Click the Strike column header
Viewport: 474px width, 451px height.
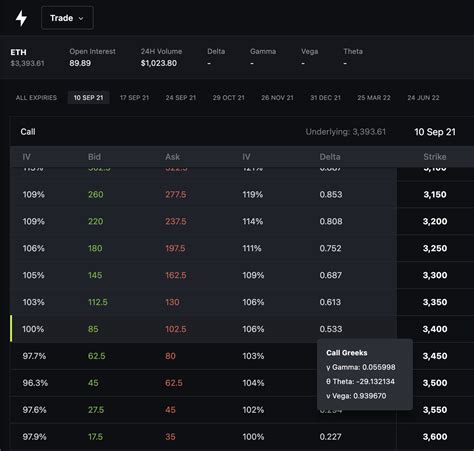tap(435, 157)
